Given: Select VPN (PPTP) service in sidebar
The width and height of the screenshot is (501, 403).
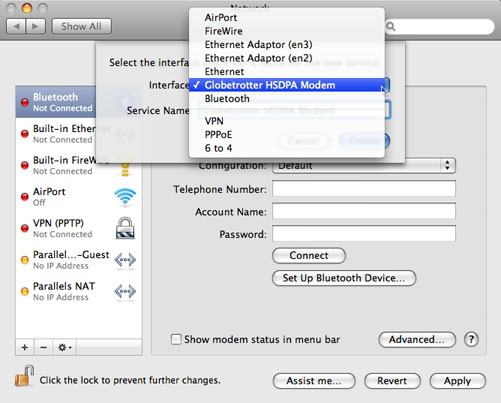Looking at the screenshot, I should coord(79,228).
